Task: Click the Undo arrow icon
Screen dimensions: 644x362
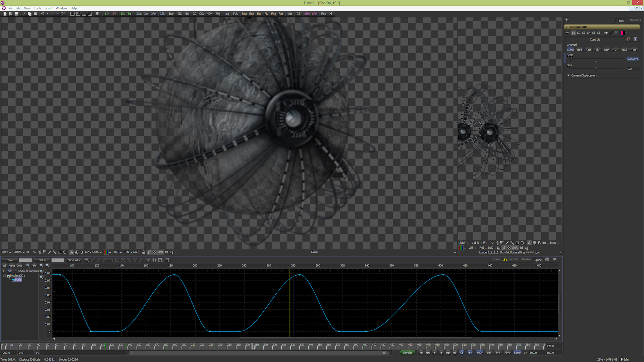Action: pyautogui.click(x=43, y=14)
